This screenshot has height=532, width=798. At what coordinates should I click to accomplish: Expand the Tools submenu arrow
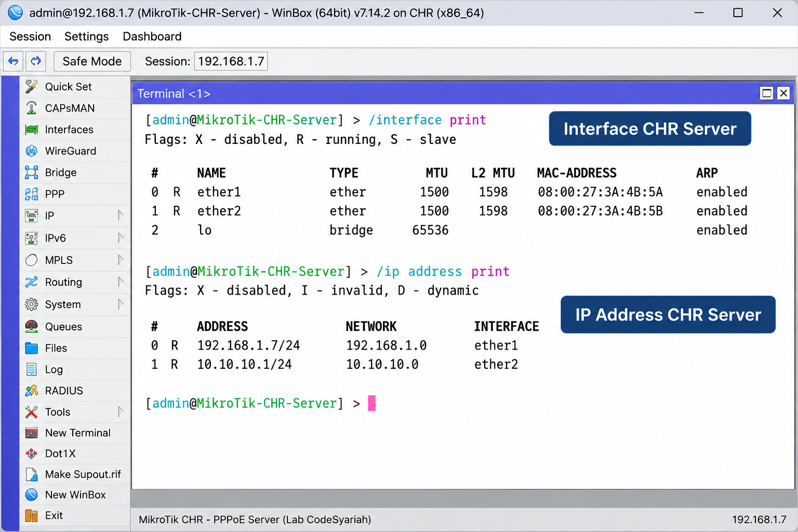pyautogui.click(x=121, y=412)
